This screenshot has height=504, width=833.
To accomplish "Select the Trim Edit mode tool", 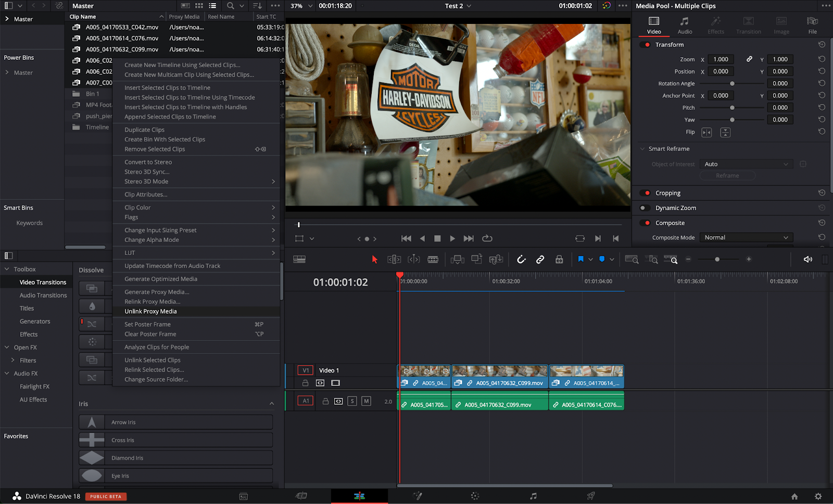I will pos(394,259).
